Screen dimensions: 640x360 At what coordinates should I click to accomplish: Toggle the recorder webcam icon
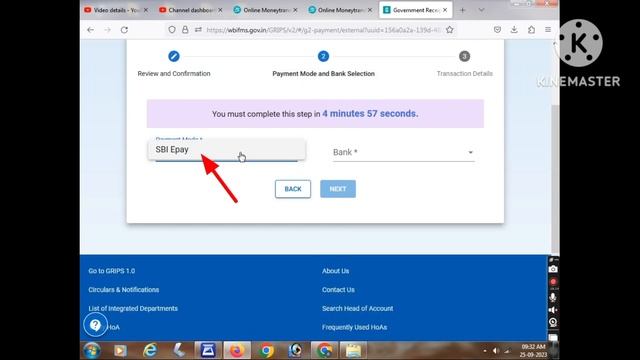click(x=553, y=322)
